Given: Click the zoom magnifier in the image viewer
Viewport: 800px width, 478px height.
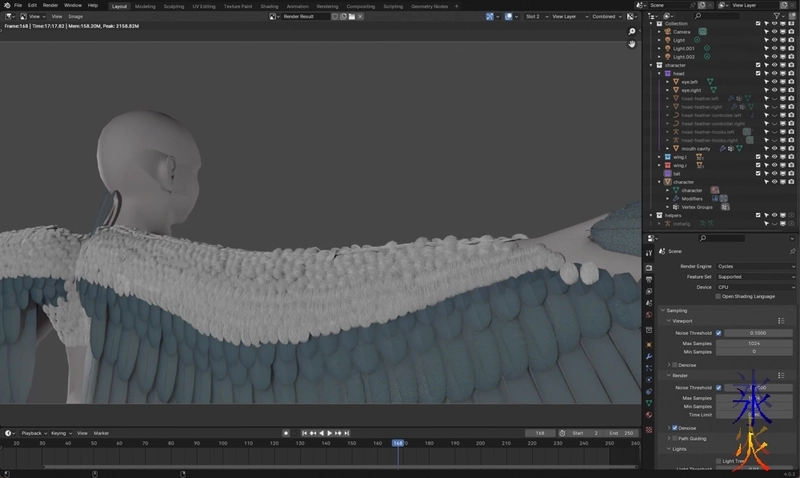Looking at the screenshot, I should [632, 32].
